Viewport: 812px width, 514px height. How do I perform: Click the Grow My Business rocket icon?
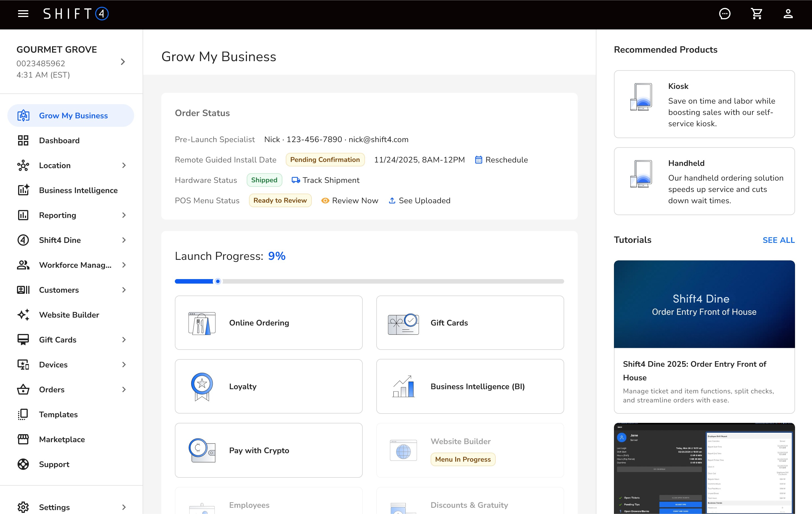[x=23, y=115]
